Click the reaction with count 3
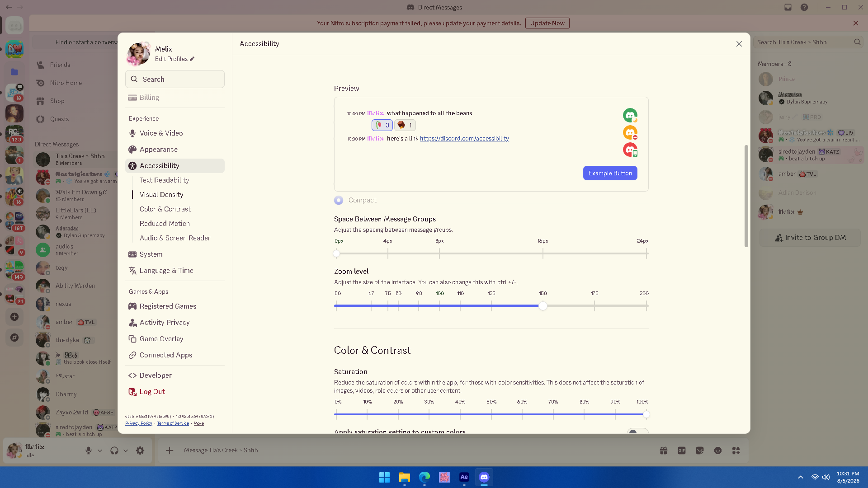868x488 pixels. pyautogui.click(x=382, y=125)
